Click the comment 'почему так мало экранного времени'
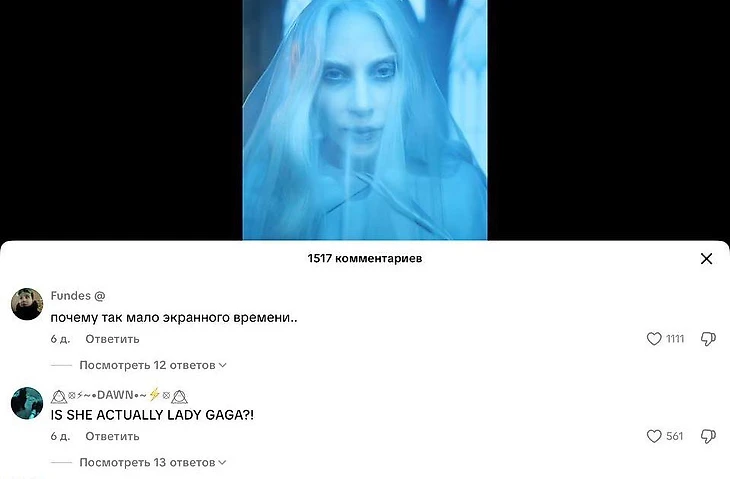 [174, 318]
